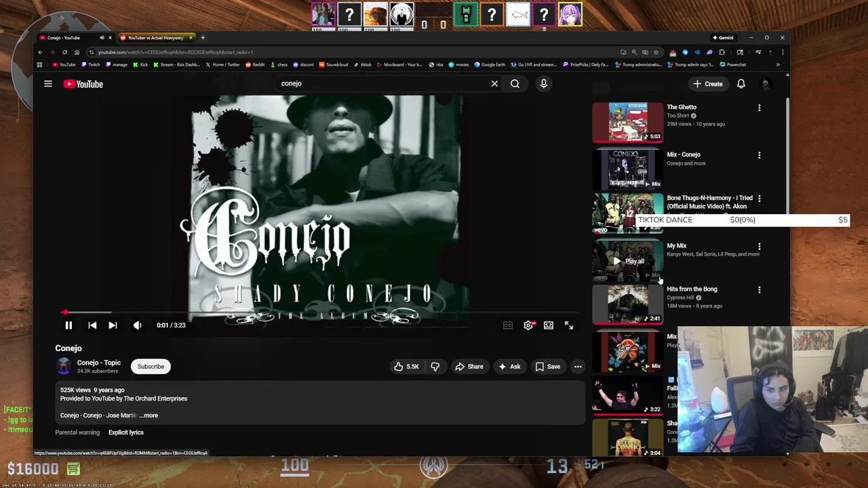The width and height of the screenshot is (868, 488).
Task: Open a new browser tab
Action: point(203,38)
